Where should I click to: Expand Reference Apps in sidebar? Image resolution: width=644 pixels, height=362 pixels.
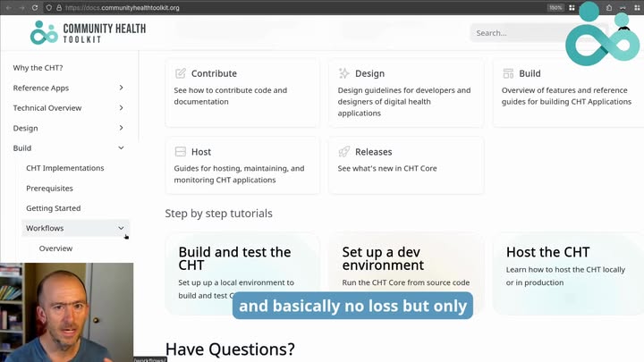click(x=121, y=88)
